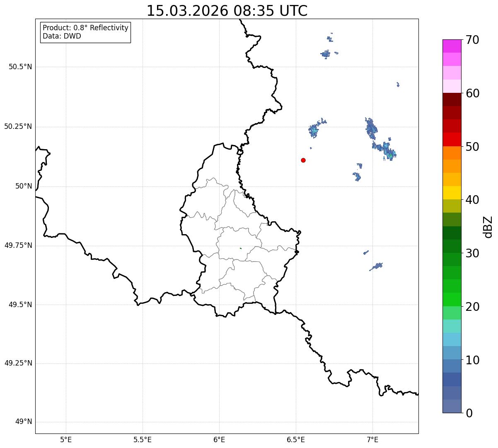The height and width of the screenshot is (448, 498).
Task: Click the colorbar tick value '60'
Action: tap(472, 93)
